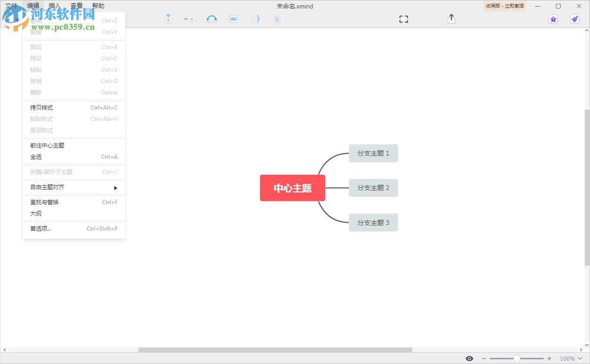Open the 编辑 menu
The image size is (590, 364).
pos(33,6)
